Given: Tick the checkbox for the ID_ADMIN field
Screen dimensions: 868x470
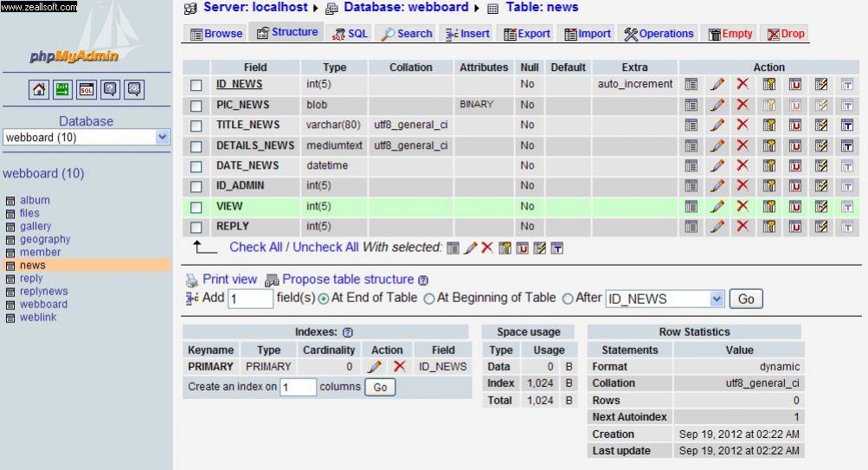Looking at the screenshot, I should click(x=196, y=187).
